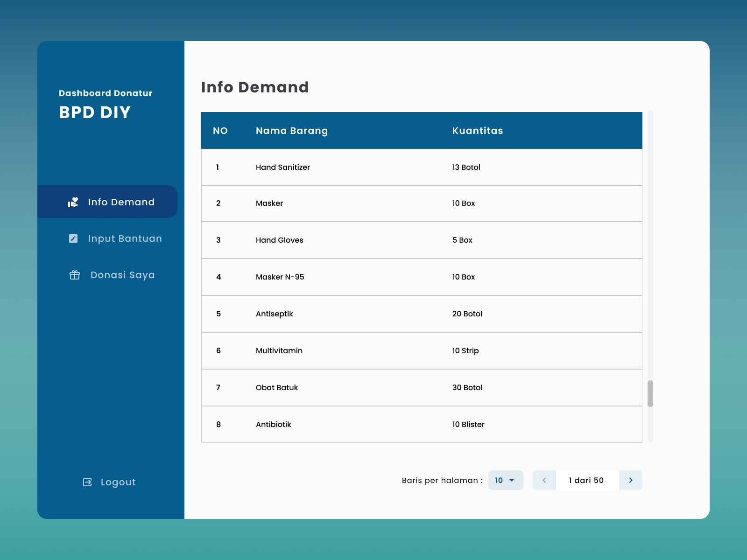Click the dropdown arrow beside 10
This screenshot has height=560, width=747.
(512, 480)
